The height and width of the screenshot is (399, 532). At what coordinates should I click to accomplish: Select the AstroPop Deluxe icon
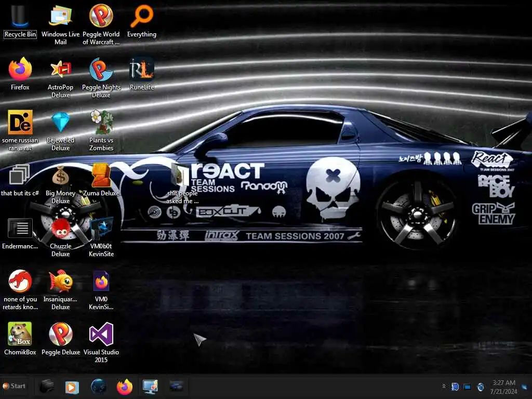(x=60, y=78)
